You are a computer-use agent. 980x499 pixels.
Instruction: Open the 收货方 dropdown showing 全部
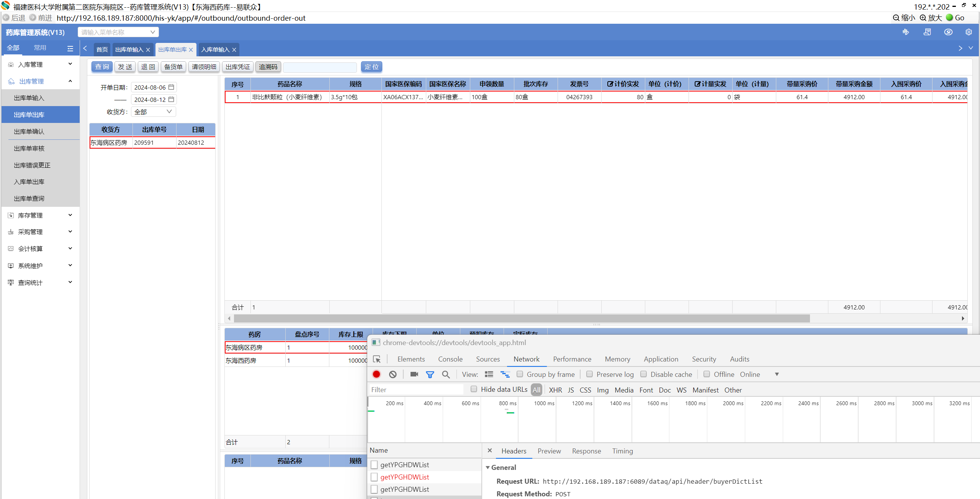pos(153,112)
